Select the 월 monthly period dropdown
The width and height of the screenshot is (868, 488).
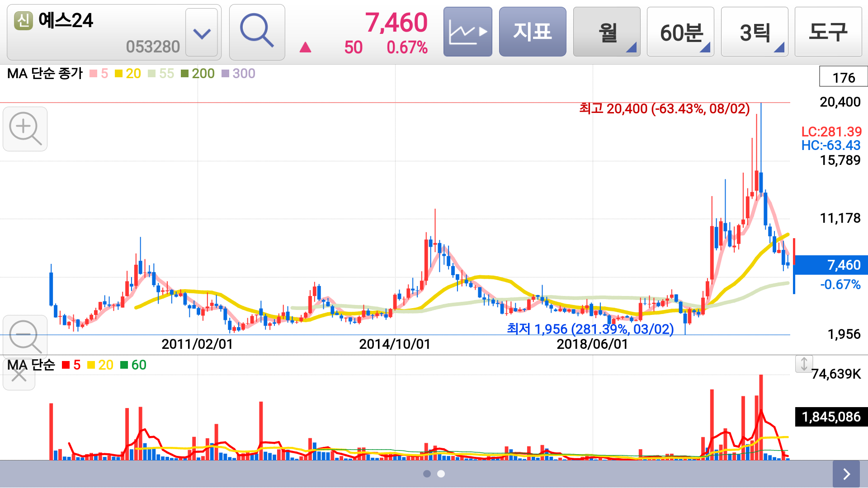tap(607, 32)
